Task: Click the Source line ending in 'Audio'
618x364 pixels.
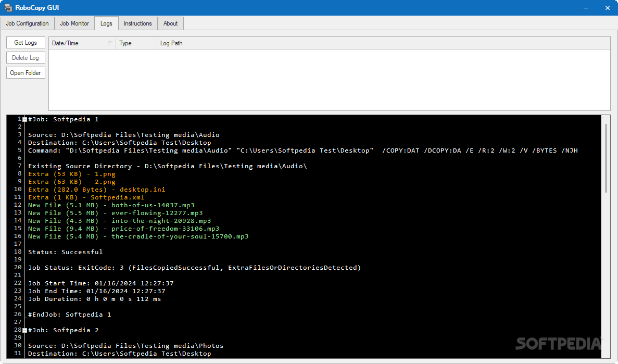Action: pos(124,135)
